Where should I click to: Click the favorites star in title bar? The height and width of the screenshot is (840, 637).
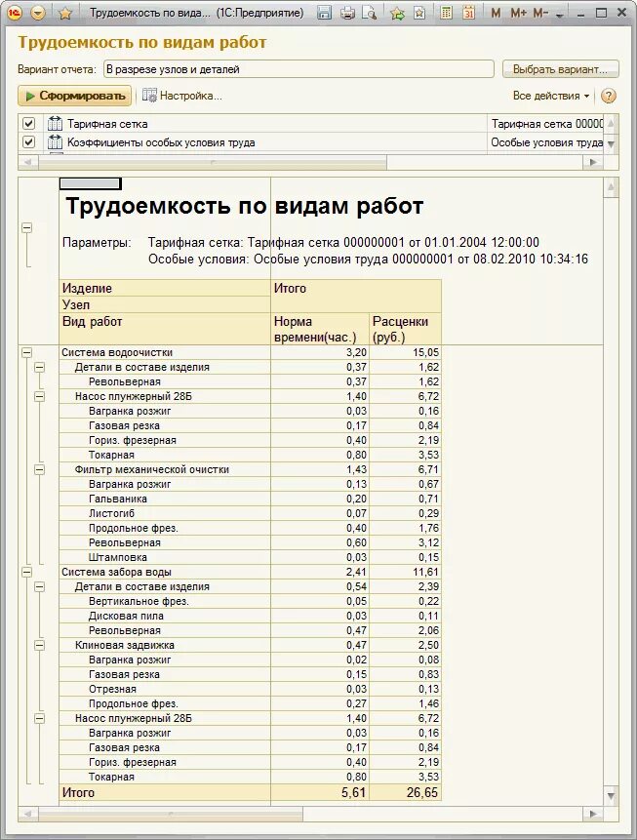tap(65, 13)
